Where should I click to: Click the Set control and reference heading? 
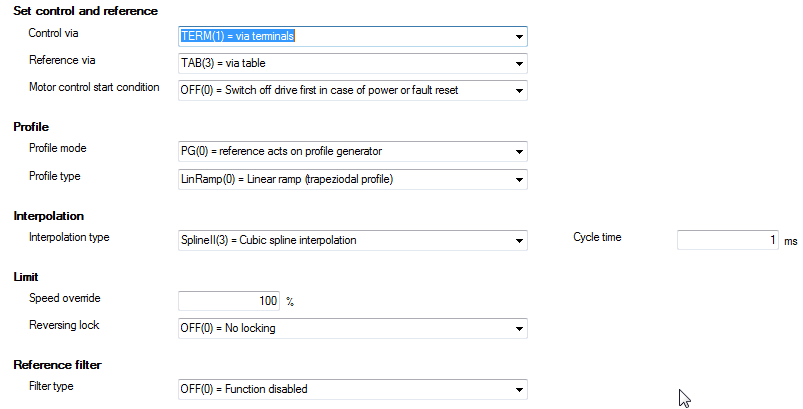tap(85, 11)
